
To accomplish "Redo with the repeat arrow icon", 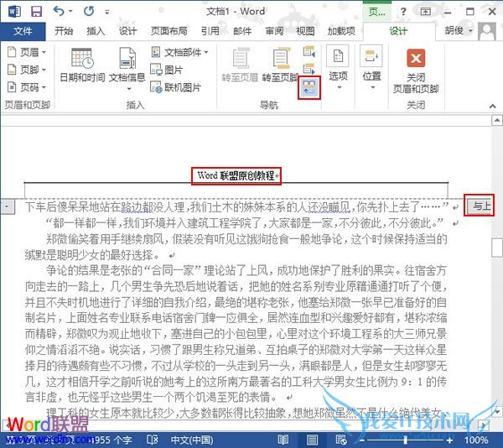I will pyautogui.click(x=89, y=12).
